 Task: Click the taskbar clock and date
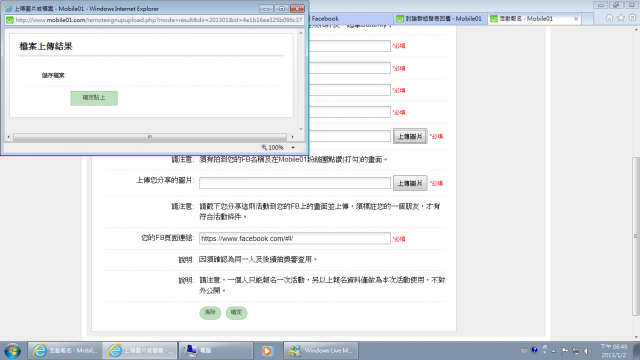point(613,351)
